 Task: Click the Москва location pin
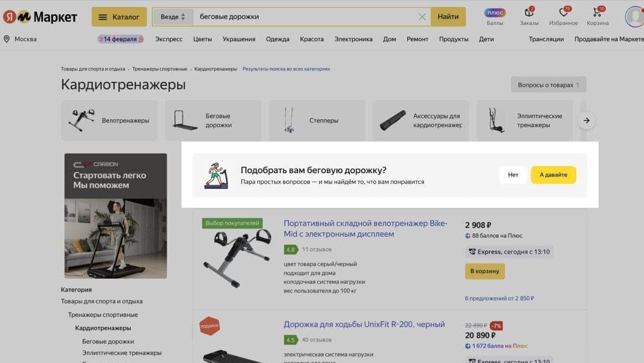click(x=7, y=39)
